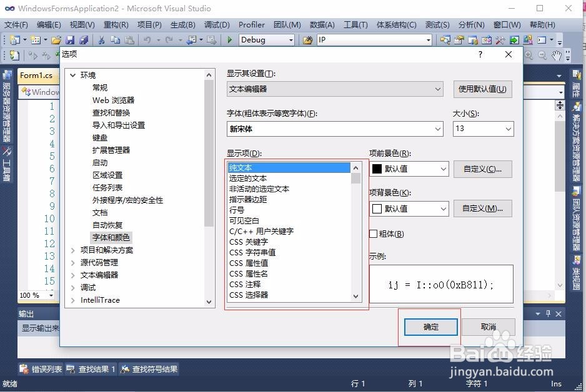
Task: Start debugging with green play icon
Action: pos(230,39)
